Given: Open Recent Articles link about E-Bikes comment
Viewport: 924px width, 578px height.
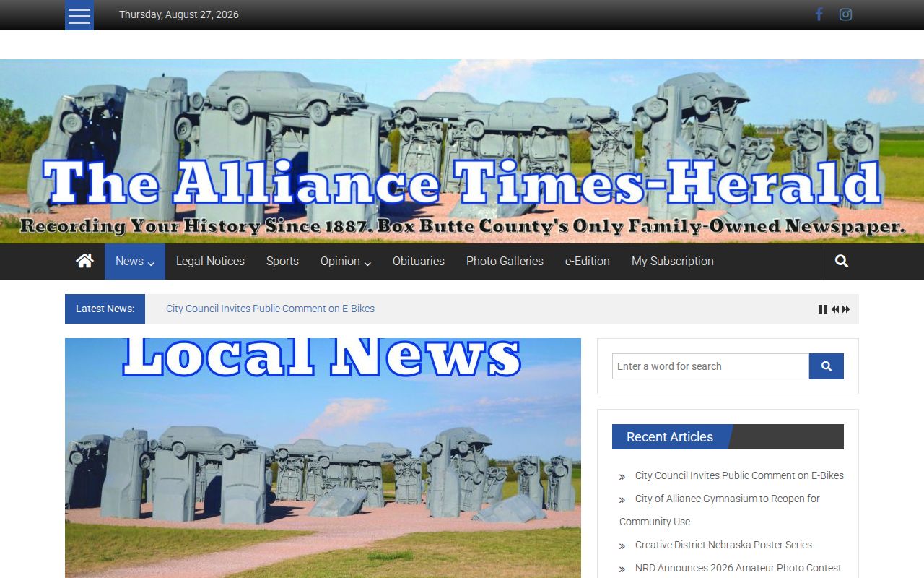Looking at the screenshot, I should tap(739, 475).
